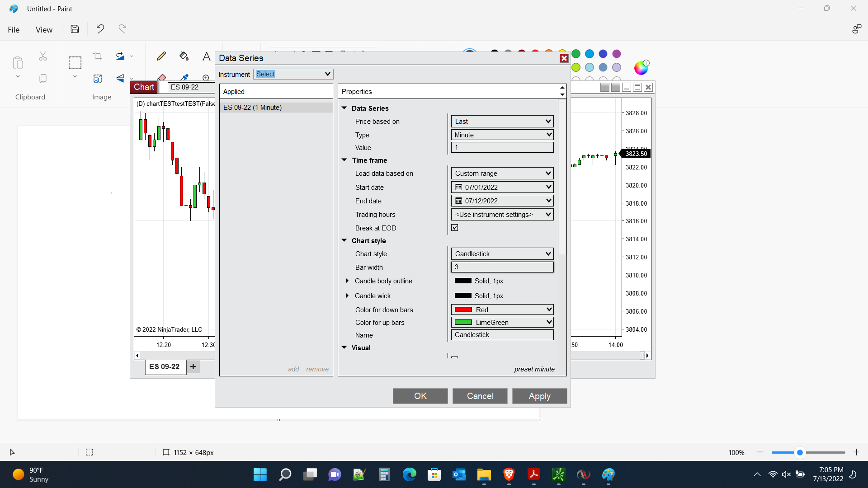Toggle the Break at EOD checkbox
This screenshot has width=868, height=488.
(454, 228)
